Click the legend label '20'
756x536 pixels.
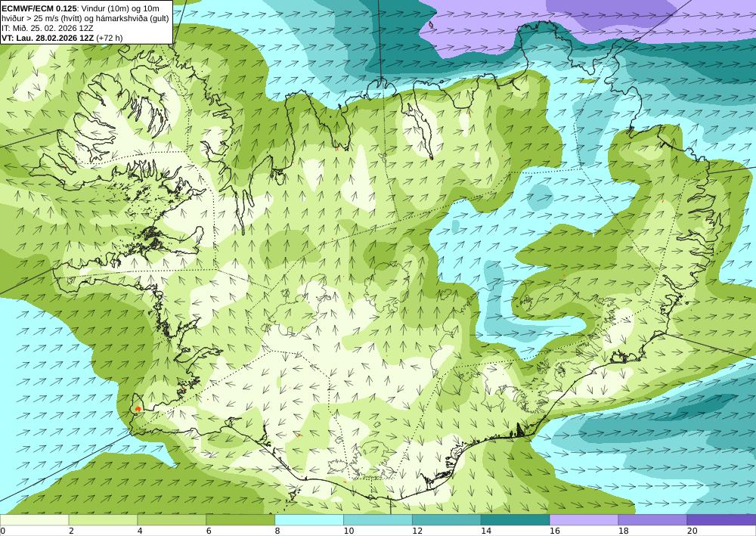[692, 531]
